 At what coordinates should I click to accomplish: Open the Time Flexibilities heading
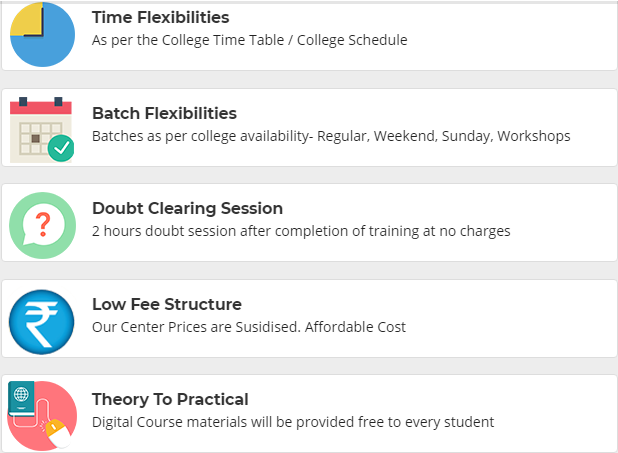pyautogui.click(x=160, y=17)
